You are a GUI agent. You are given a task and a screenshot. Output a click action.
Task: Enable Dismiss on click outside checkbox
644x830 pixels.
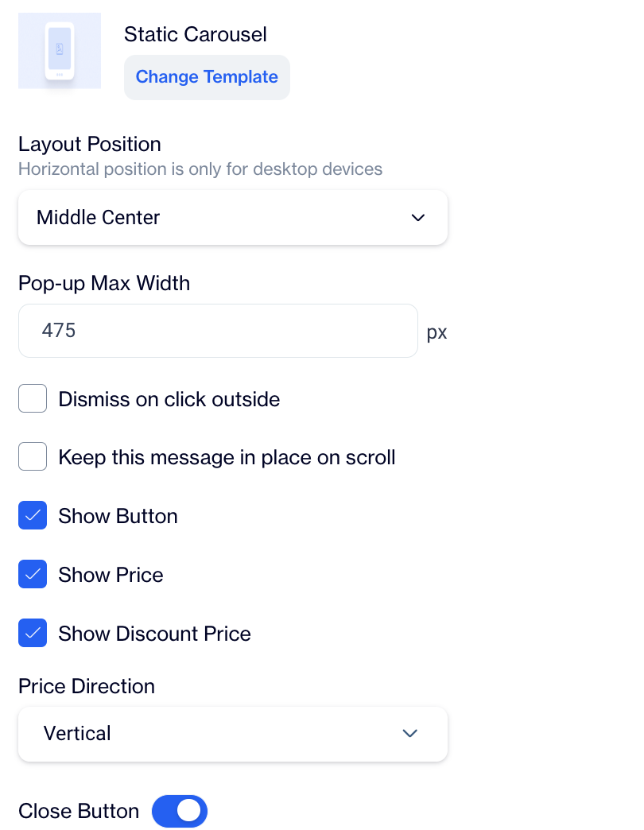click(x=33, y=398)
